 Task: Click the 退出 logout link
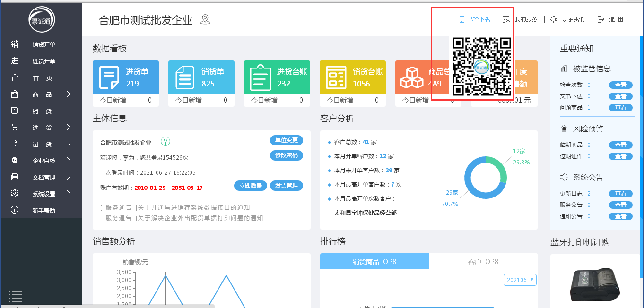[616, 19]
